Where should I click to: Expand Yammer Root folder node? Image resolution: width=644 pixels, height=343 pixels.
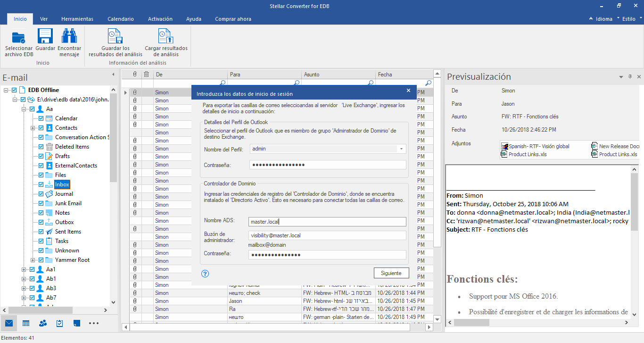point(33,260)
